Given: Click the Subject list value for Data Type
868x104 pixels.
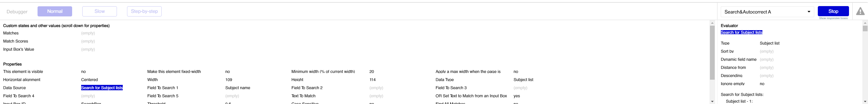Looking at the screenshot, I should coord(523,80).
